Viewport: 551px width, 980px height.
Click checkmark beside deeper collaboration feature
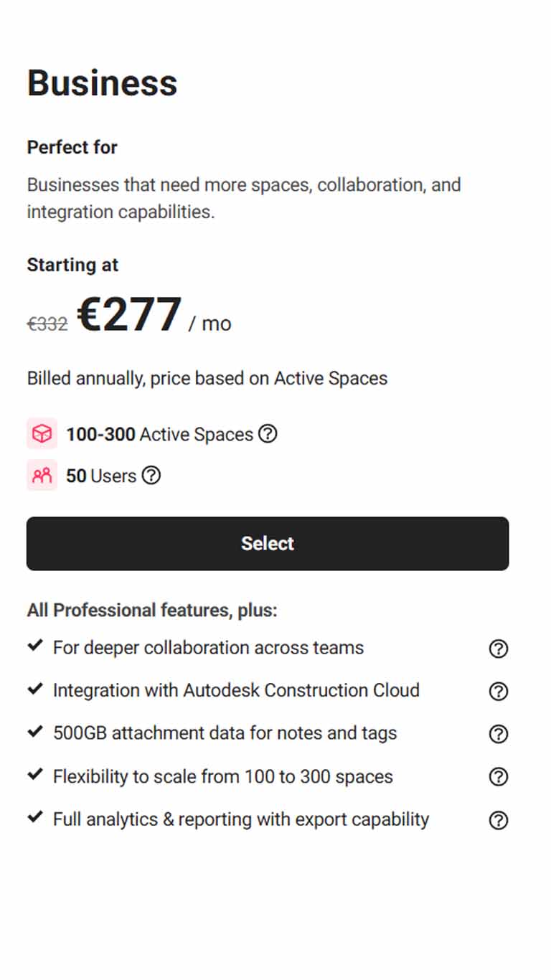(34, 646)
